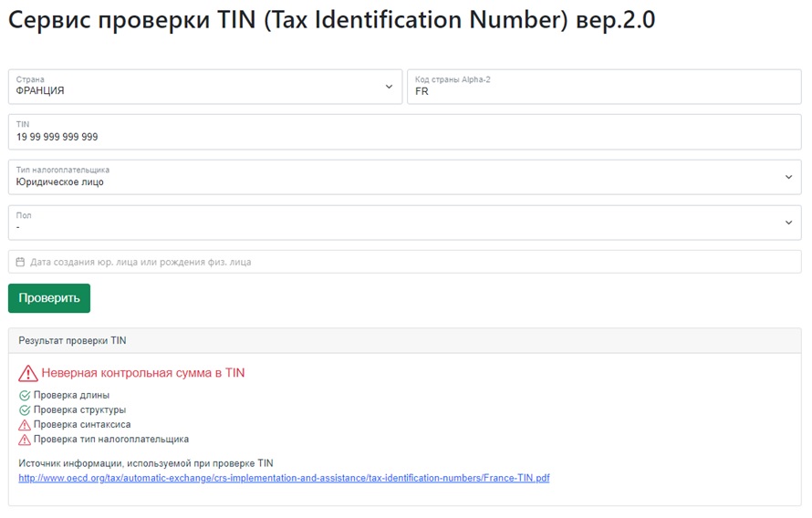Open the OECD France-TIN.pdf link
The image size is (812, 518).
pyautogui.click(x=284, y=478)
